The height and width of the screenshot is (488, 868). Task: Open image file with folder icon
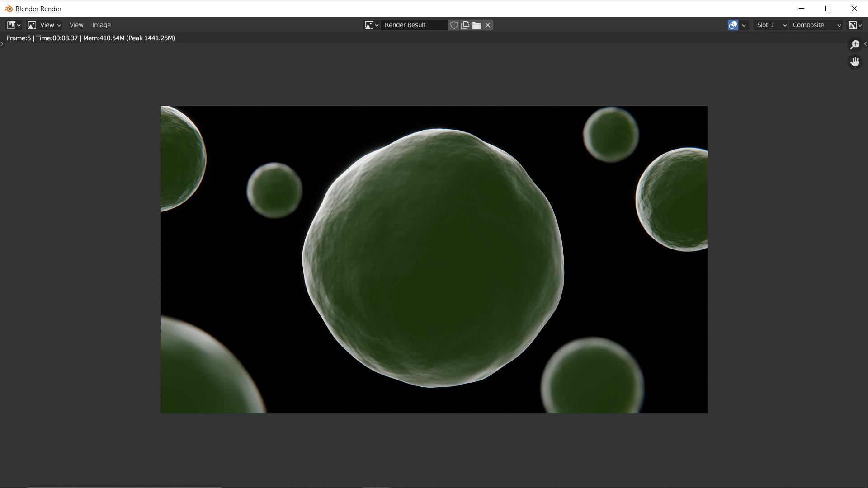click(x=476, y=25)
